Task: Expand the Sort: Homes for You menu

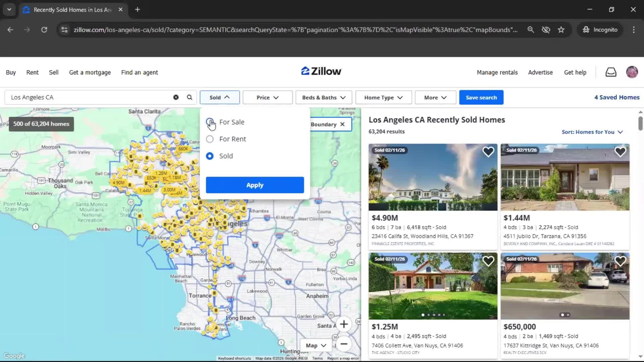Action: click(x=592, y=132)
